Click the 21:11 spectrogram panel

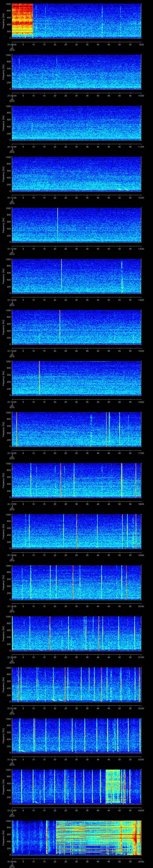point(76,174)
